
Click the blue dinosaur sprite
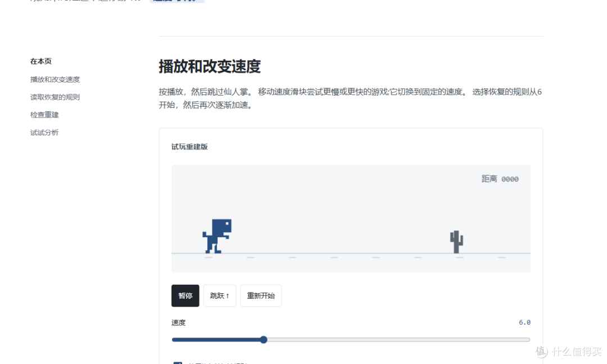click(217, 236)
